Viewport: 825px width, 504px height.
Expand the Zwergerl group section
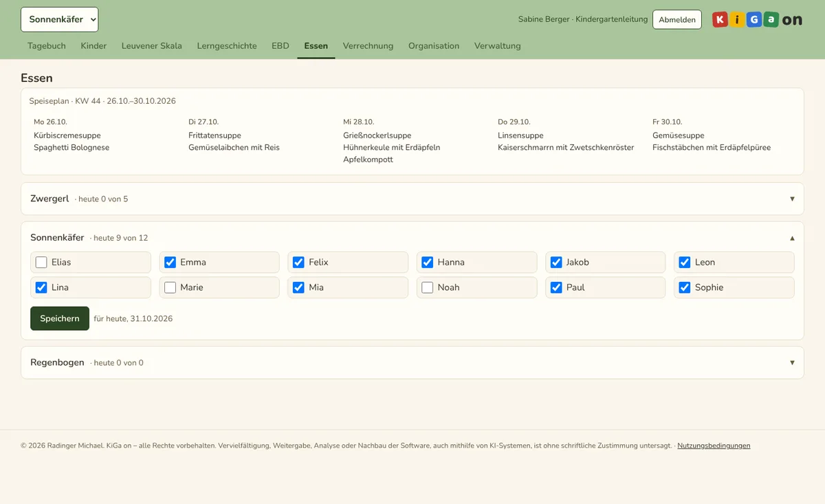(x=412, y=199)
